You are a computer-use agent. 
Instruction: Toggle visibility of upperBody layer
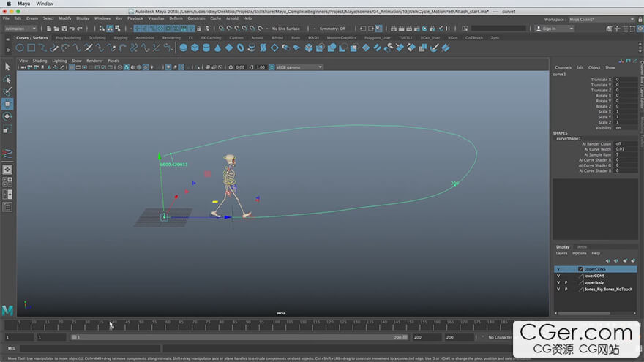pos(558,282)
